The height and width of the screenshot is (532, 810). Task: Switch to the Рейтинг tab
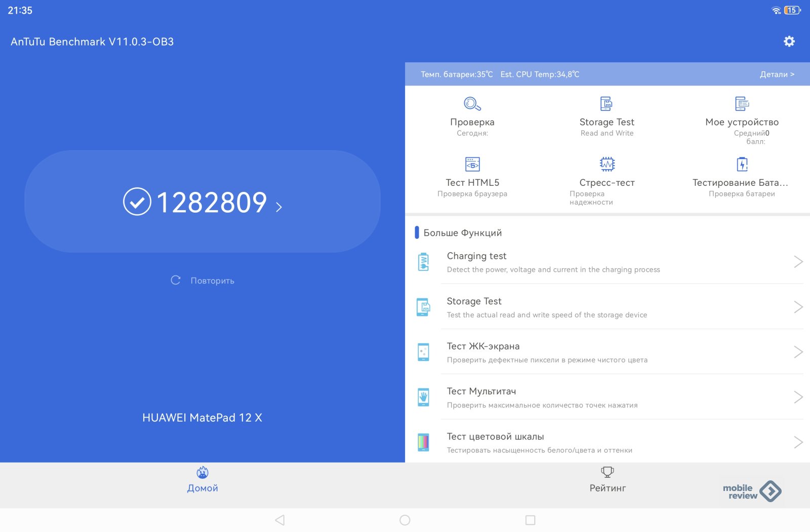click(x=607, y=480)
